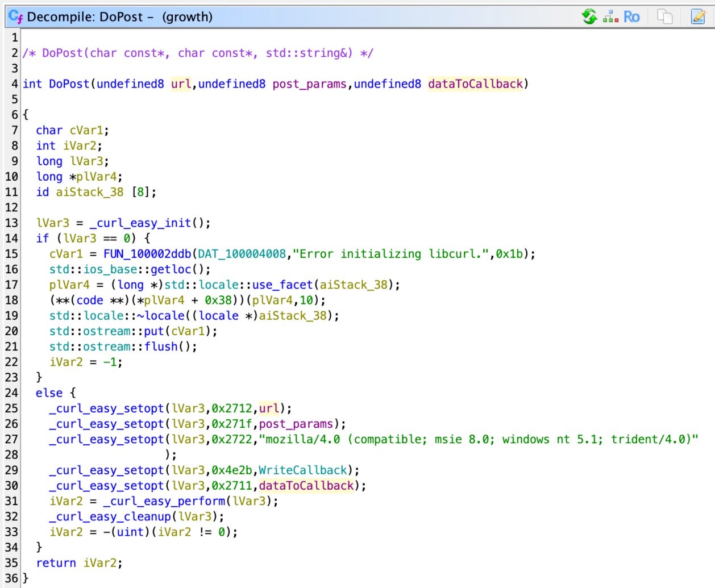
Task: Click the WriteCallback token
Action: point(302,470)
